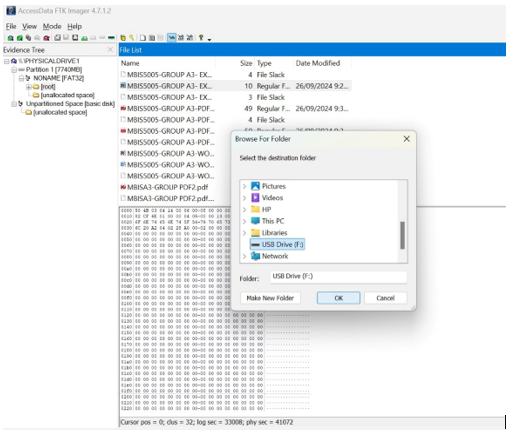
Task: Click the Image Mounting toolbar icon
Action: [x=28, y=38]
